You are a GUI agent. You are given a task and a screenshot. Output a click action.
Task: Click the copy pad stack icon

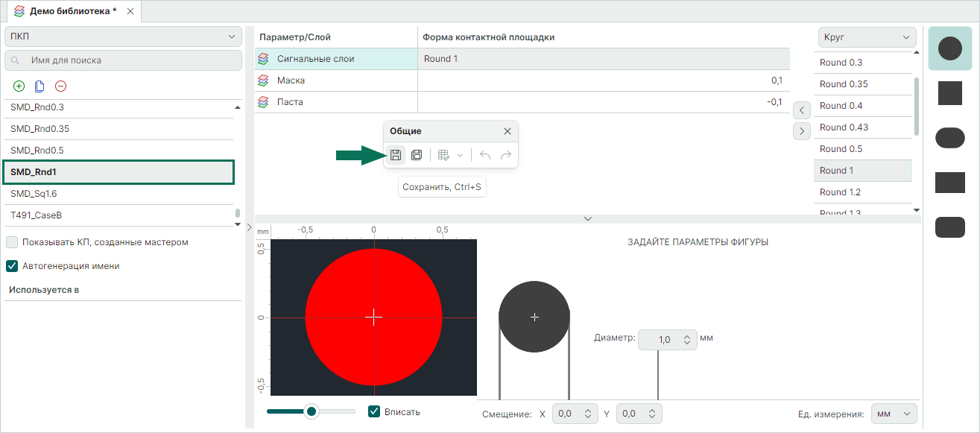[x=40, y=86]
